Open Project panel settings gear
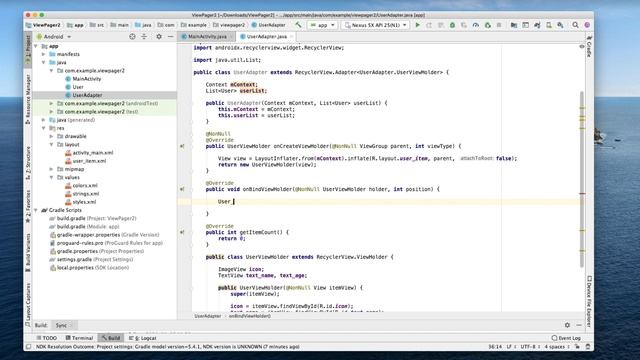 [159, 36]
